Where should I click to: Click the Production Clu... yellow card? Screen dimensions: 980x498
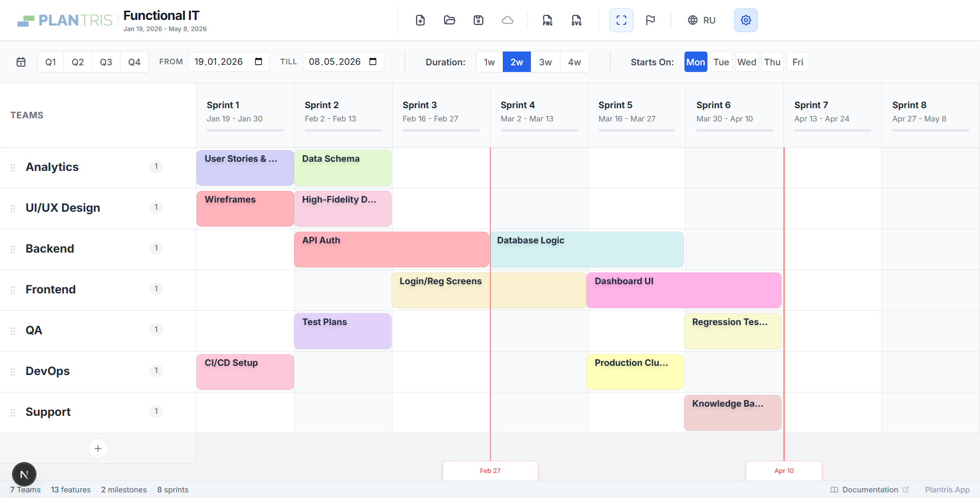[635, 371]
